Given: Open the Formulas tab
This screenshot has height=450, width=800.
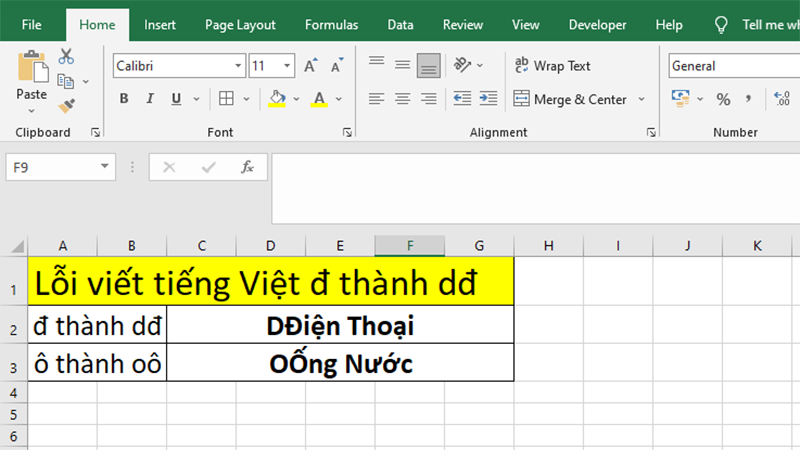Looking at the screenshot, I should click(x=331, y=25).
